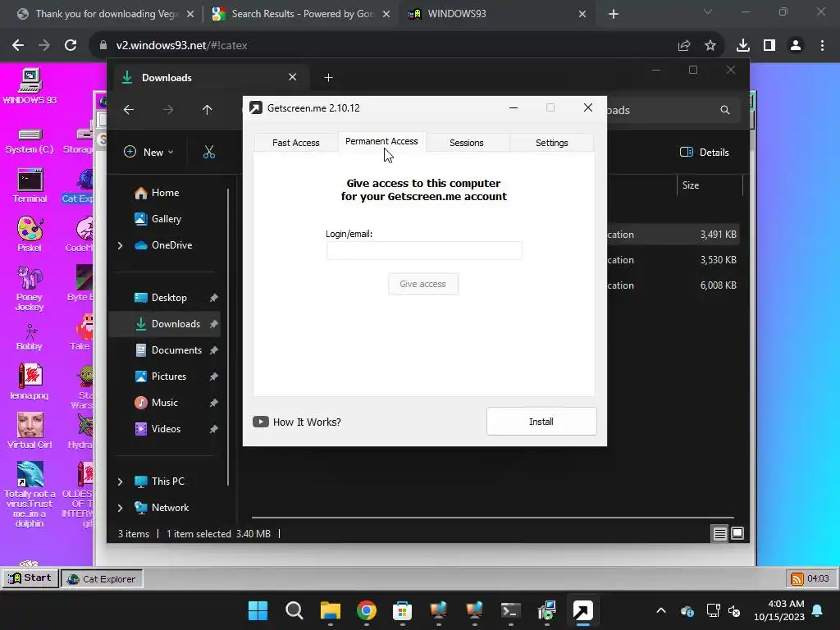Open Chrome three-dot menu

point(822,46)
